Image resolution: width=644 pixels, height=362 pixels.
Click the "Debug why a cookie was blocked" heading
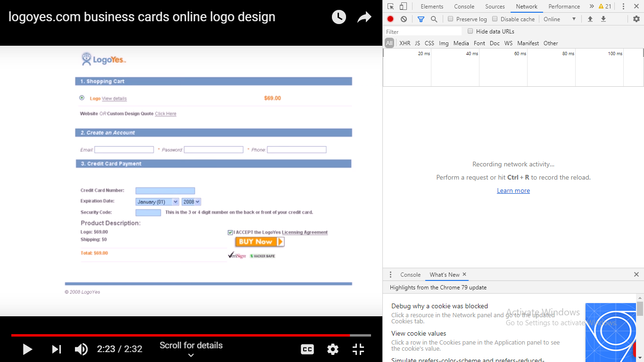click(439, 306)
